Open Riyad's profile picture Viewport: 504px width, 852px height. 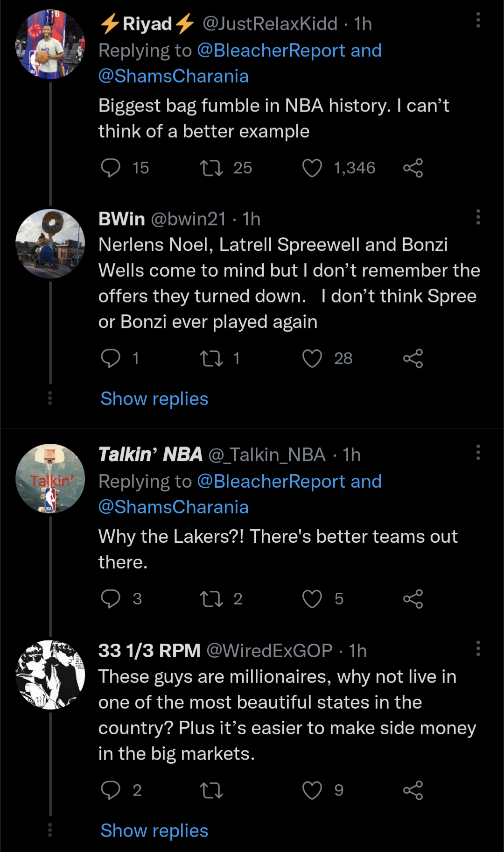pyautogui.click(x=50, y=44)
